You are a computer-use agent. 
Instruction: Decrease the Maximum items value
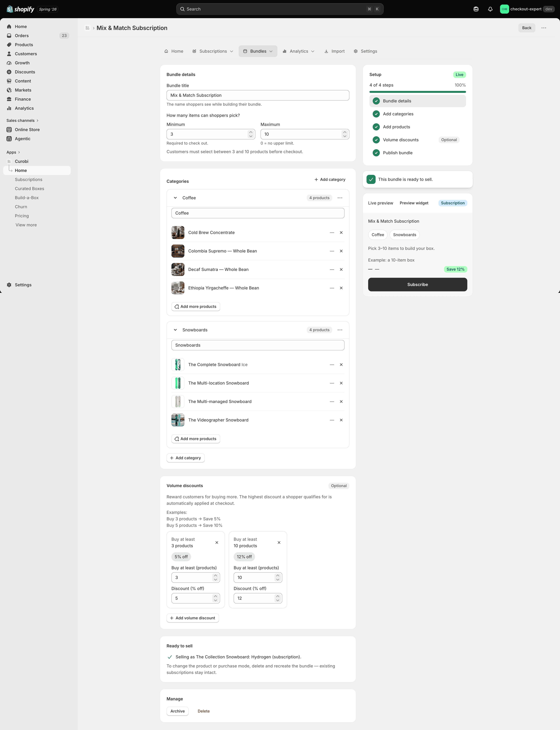pos(345,136)
